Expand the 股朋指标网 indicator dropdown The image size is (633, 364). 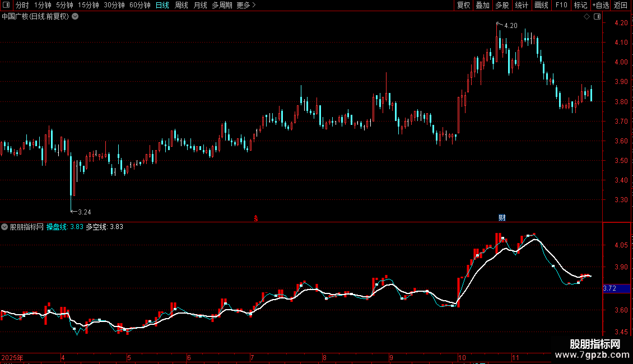(x=4, y=227)
